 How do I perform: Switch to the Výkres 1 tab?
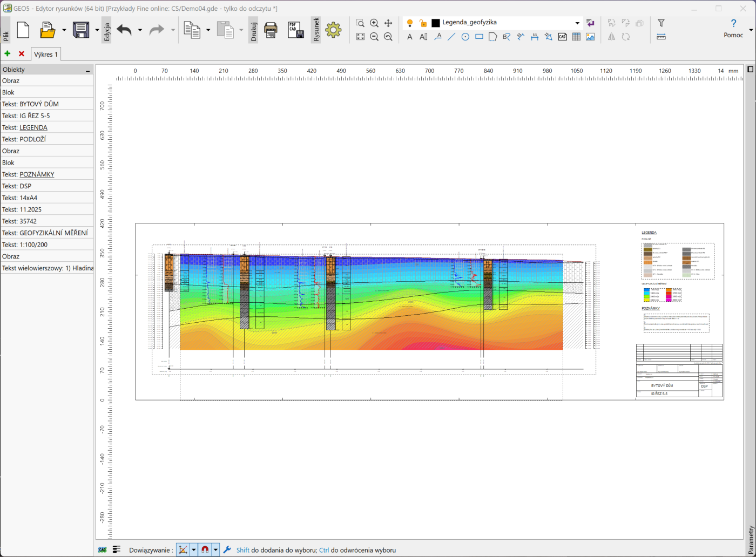coord(46,55)
